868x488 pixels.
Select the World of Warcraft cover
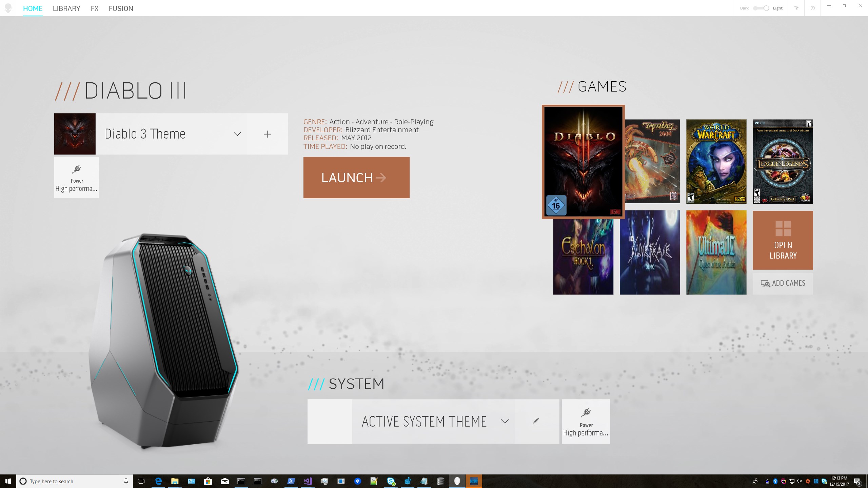[716, 161]
